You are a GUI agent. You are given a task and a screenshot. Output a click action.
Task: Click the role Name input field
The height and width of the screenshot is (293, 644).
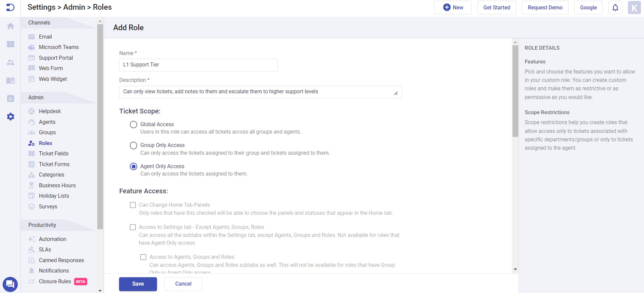[198, 65]
